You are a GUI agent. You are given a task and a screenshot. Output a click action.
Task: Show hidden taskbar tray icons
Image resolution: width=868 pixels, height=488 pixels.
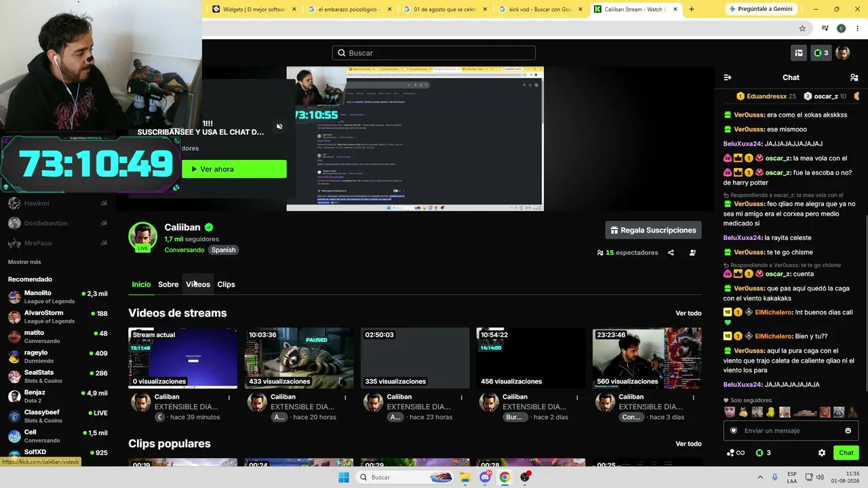click(x=760, y=477)
